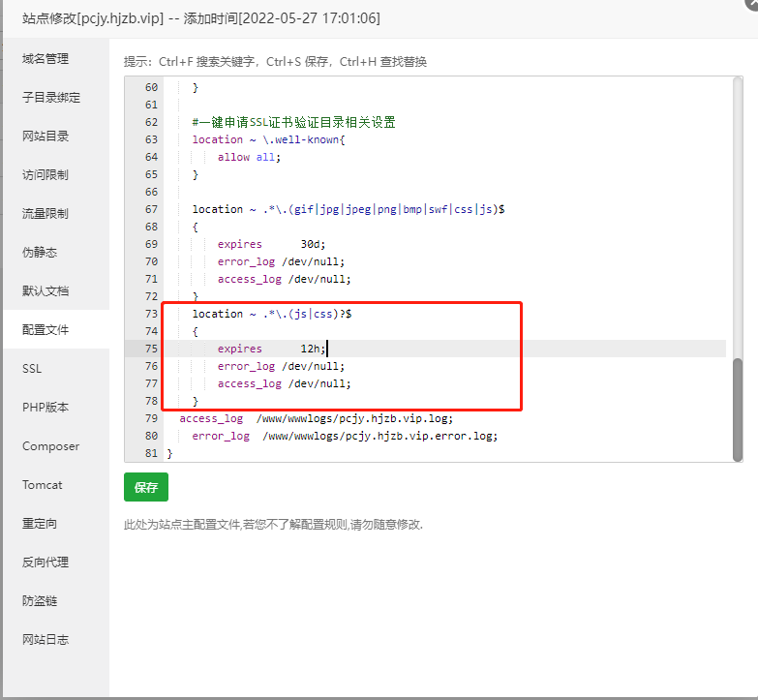
Task: Click the green 保存 button
Action: pyautogui.click(x=146, y=487)
